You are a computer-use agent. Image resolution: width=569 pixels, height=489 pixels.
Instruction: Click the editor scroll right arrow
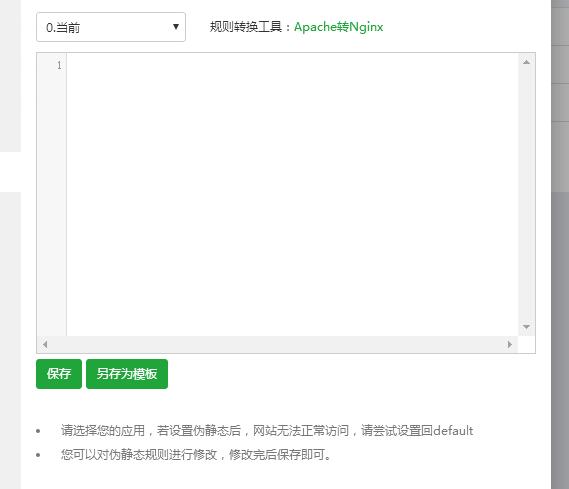(509, 344)
